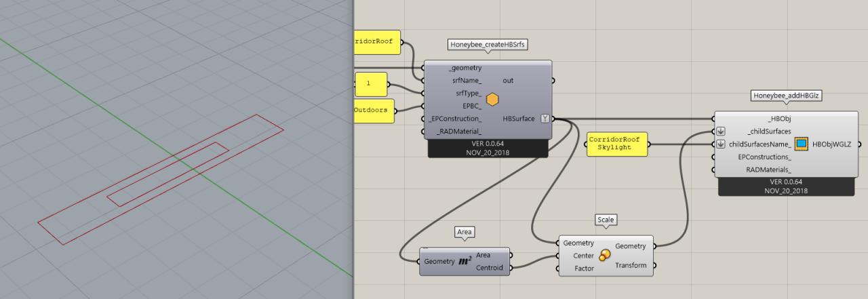This screenshot has width=868, height=299.
Task: Click the flatten arrow icon beside childSurfacesName_
Action: (x=721, y=144)
